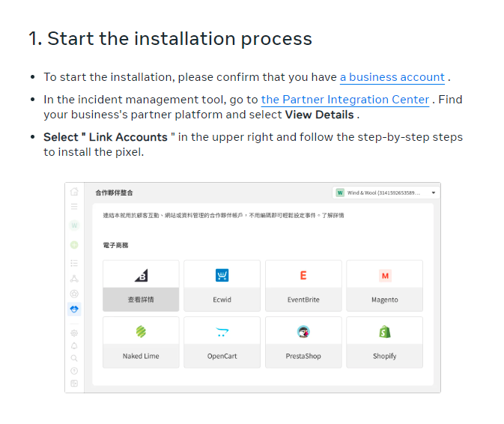Open "the Partner Integration Center" link
The width and height of the screenshot is (504, 424).
click(x=345, y=100)
